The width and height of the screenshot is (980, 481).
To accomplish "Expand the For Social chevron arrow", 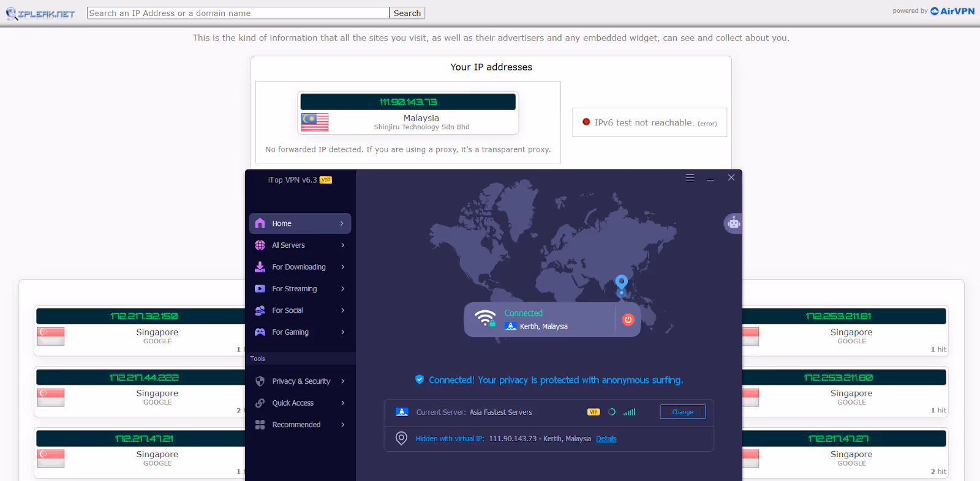I will tap(343, 310).
